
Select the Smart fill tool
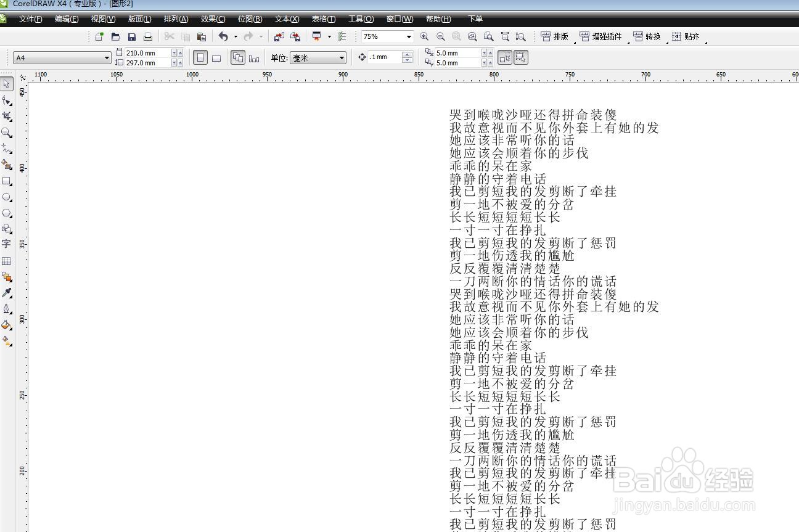point(7,165)
